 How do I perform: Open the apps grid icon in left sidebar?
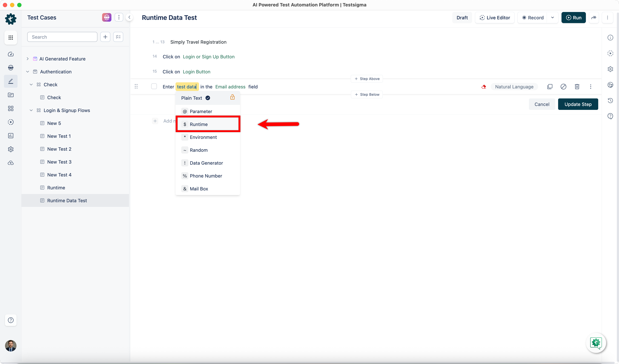(11, 38)
